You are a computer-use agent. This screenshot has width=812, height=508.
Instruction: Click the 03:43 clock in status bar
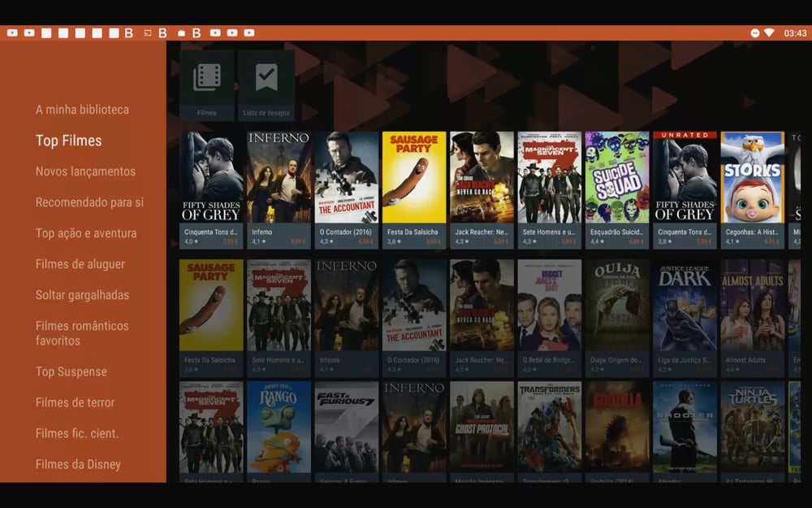[795, 33]
